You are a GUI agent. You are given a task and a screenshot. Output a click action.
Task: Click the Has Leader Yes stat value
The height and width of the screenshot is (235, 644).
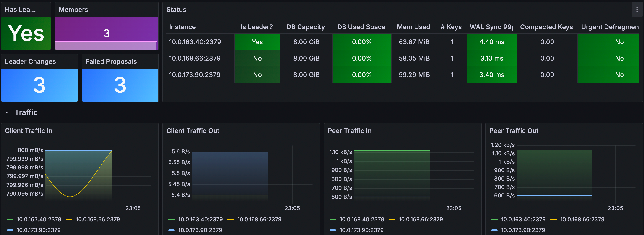point(26,33)
